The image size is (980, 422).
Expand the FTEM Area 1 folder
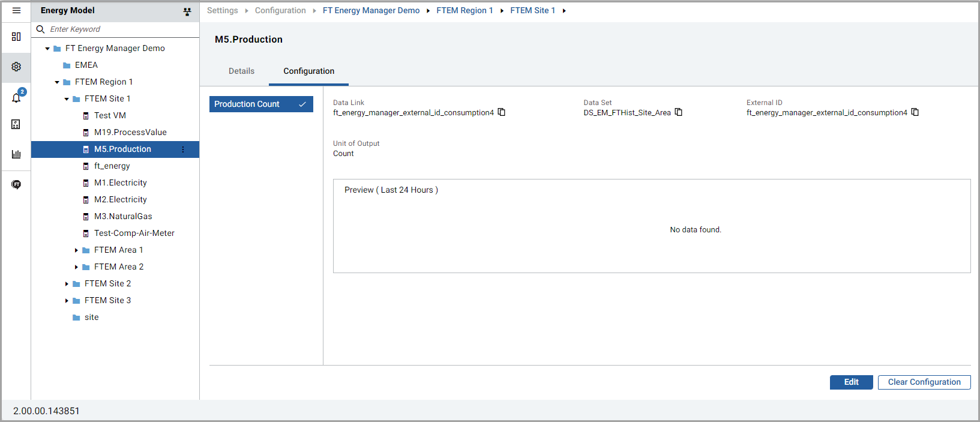pyautogui.click(x=76, y=250)
